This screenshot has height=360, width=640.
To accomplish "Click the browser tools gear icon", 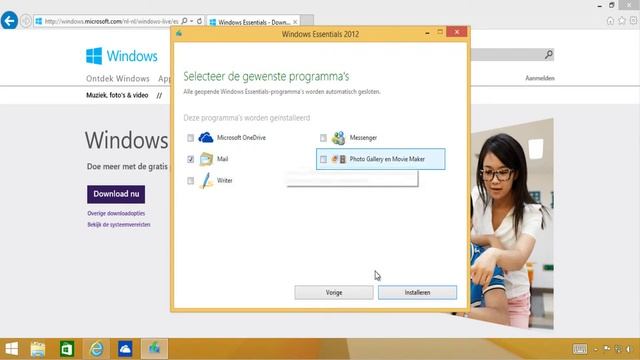I will [633, 20].
